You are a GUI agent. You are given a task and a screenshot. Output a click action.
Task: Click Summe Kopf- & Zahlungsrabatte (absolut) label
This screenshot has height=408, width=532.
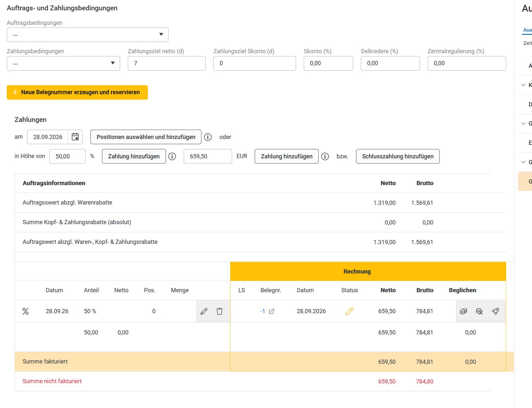click(x=77, y=222)
